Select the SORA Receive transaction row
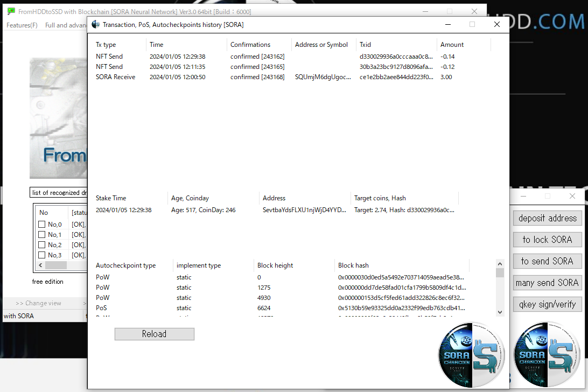This screenshot has width=588, height=392. (x=116, y=77)
